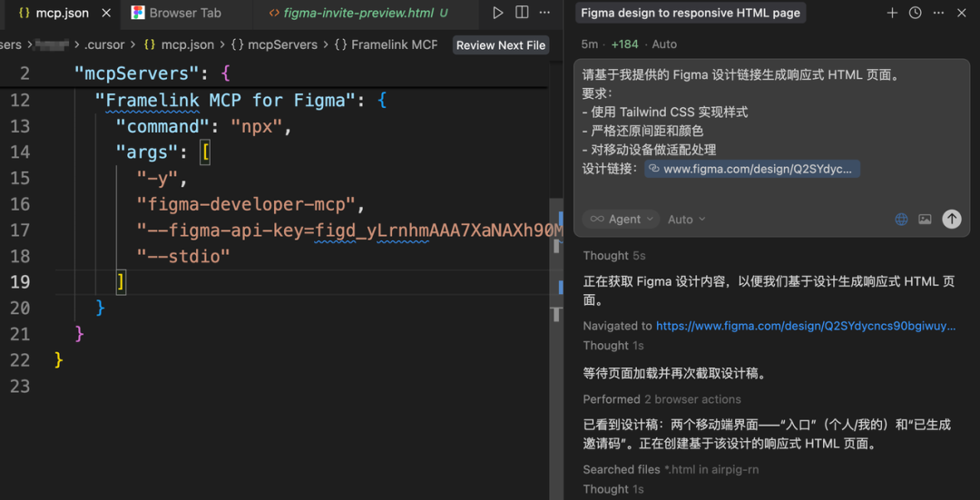Image resolution: width=980 pixels, height=500 pixels.
Task: Open the Auto model dropdown
Action: coord(686,219)
